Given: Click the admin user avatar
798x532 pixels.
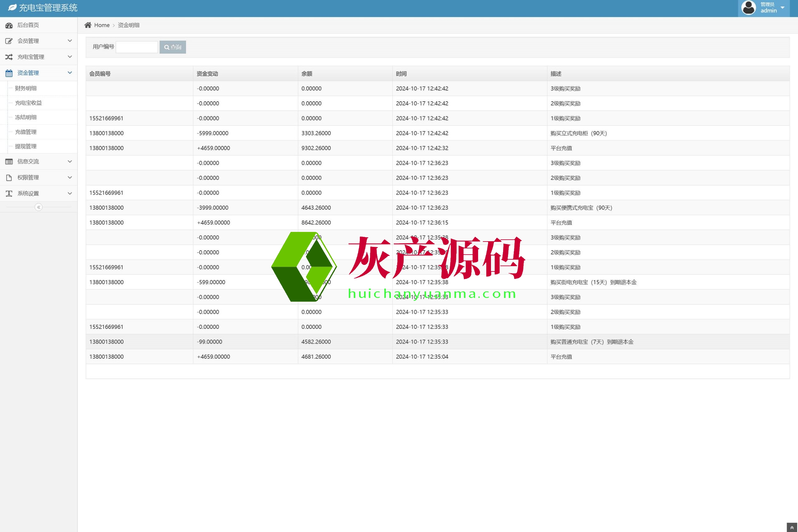Looking at the screenshot, I should click(x=748, y=7).
